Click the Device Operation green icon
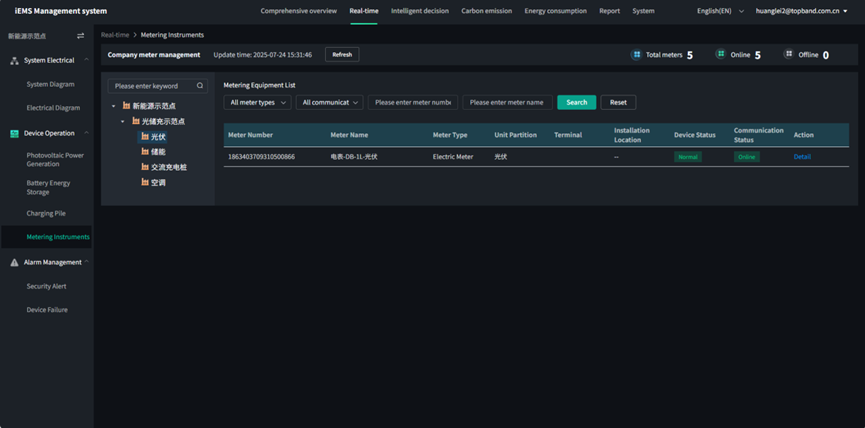Viewport: 865px width, 428px height. pyautogui.click(x=14, y=133)
